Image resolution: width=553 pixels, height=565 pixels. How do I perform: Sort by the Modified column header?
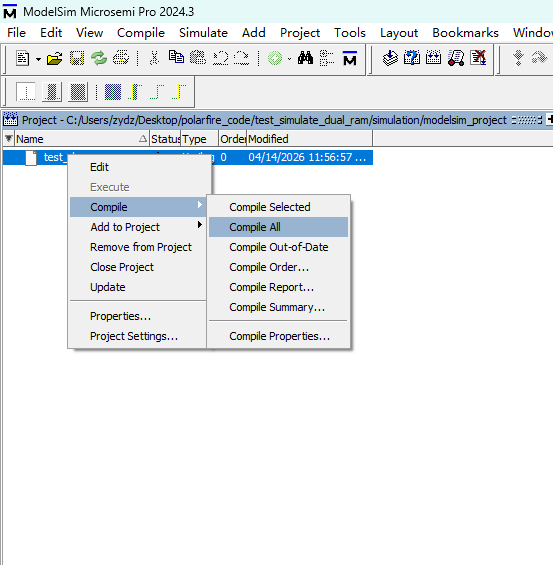click(x=309, y=139)
